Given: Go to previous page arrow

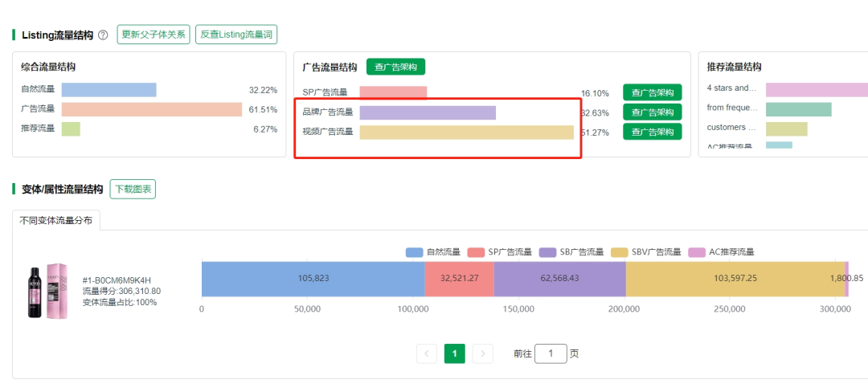Looking at the screenshot, I should [427, 353].
